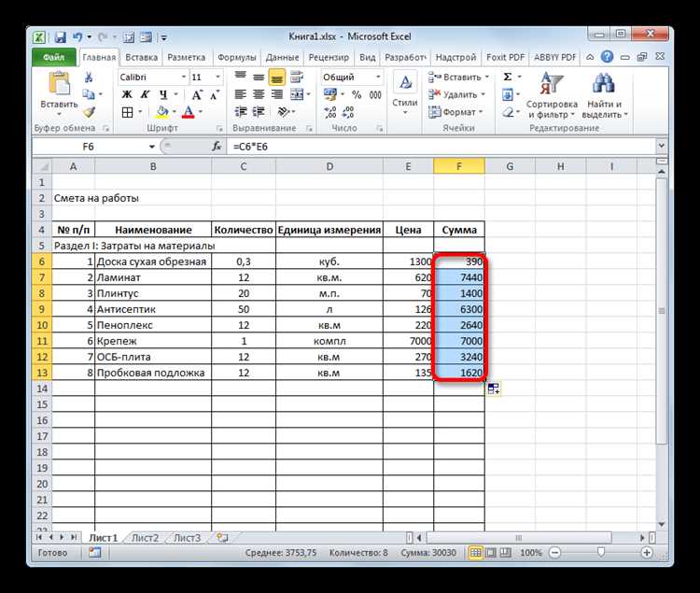Click the text Orientation icon
This screenshot has width=700, height=593.
283,112
